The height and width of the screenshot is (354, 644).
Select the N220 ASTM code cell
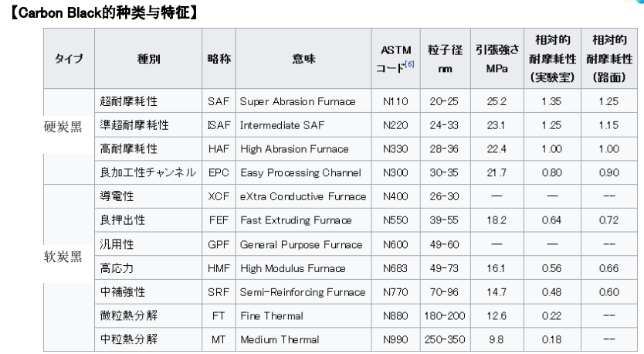(x=395, y=125)
